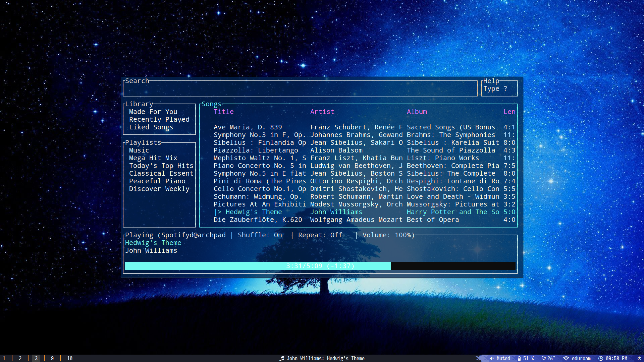Click album Best of Opera
The height and width of the screenshot is (362, 644).
coord(433,220)
